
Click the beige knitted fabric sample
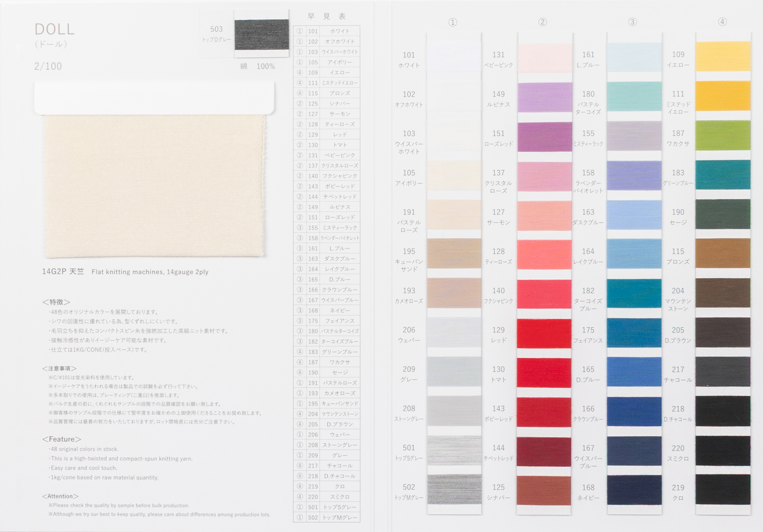click(154, 185)
